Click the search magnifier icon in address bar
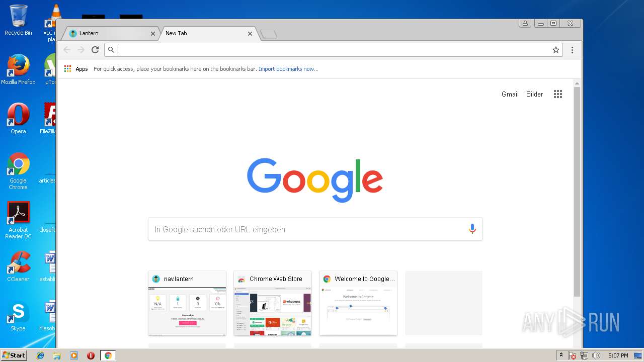This screenshot has height=362, width=644. click(111, 50)
